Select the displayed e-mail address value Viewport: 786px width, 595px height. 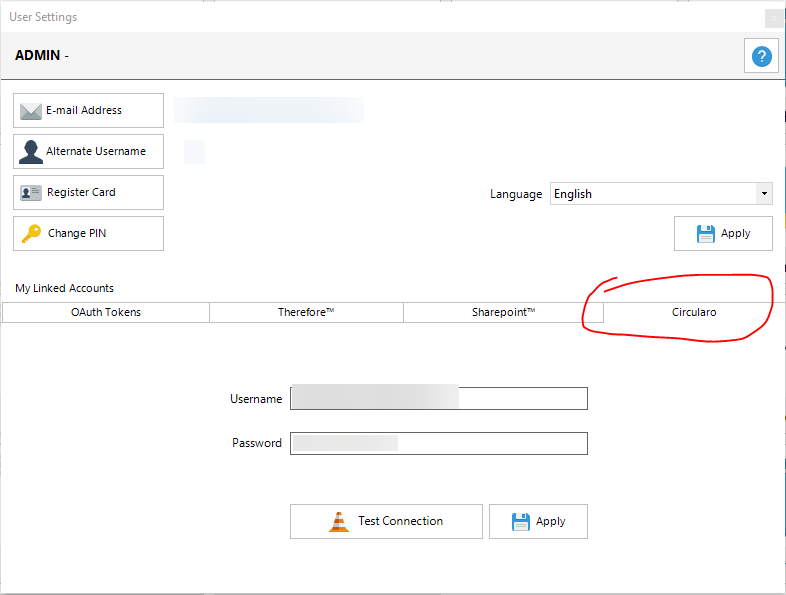[268, 110]
